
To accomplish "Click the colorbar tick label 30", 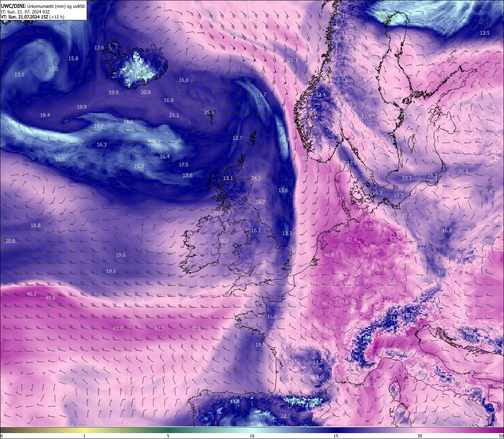I will [420, 436].
